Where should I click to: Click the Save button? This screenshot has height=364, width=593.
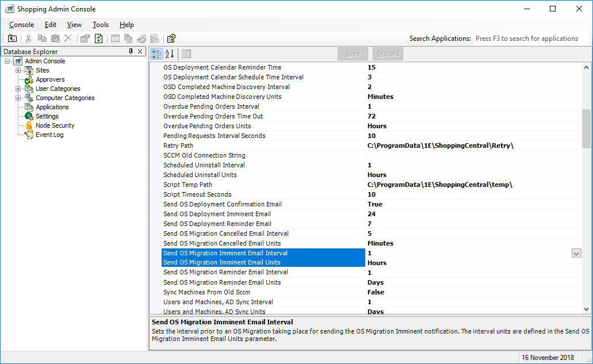(353, 54)
